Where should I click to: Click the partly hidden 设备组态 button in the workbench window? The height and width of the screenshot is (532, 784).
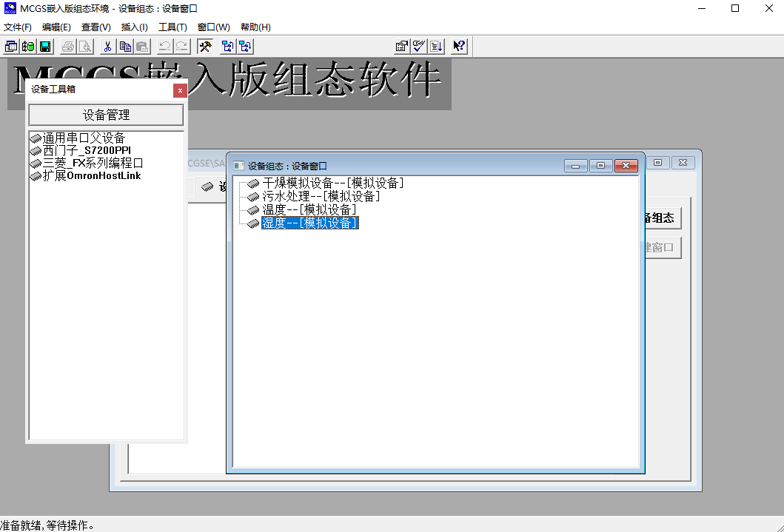pyautogui.click(x=663, y=218)
